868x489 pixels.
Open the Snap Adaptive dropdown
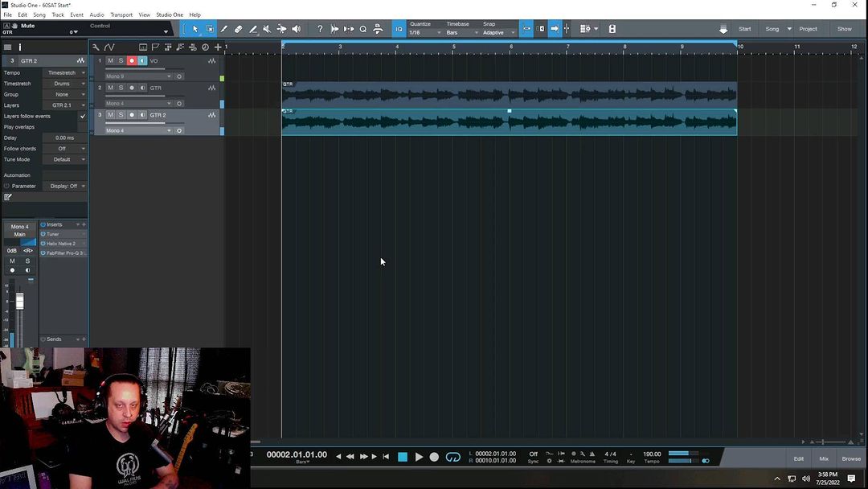(x=499, y=33)
